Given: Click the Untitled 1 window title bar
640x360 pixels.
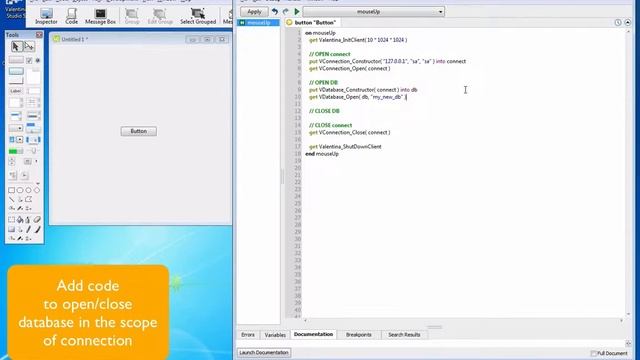Looking at the screenshot, I should (140, 39).
